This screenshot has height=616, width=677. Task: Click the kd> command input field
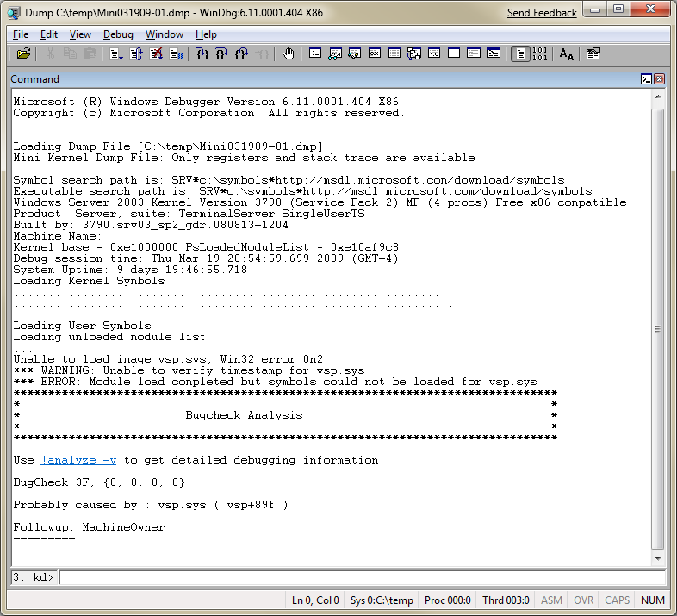coord(362,577)
